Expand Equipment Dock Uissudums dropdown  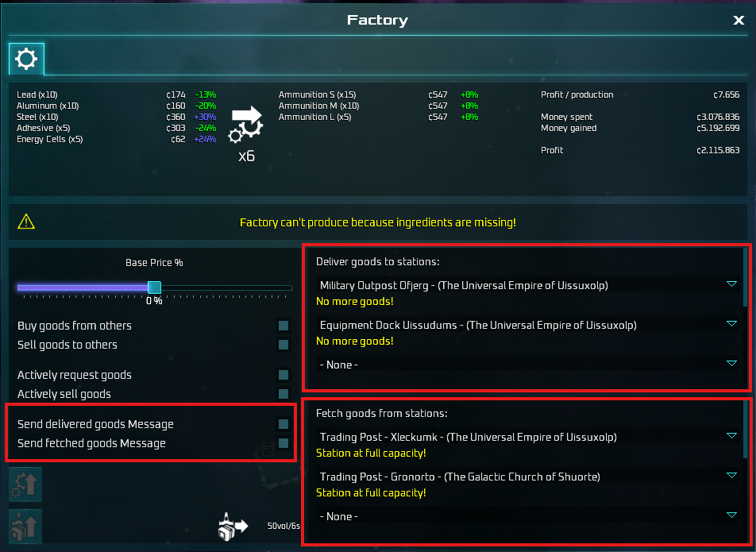[731, 324]
